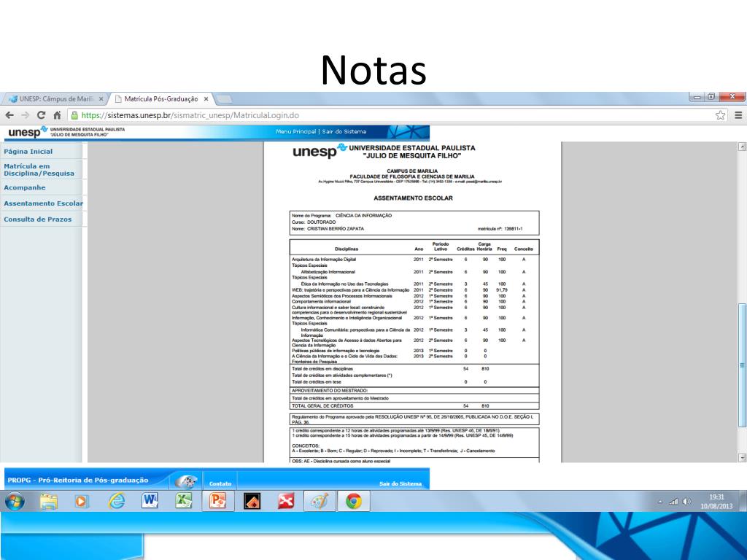Switch to PowerPoint in the taskbar
Viewport: 747px width, 560px height.
point(217,501)
